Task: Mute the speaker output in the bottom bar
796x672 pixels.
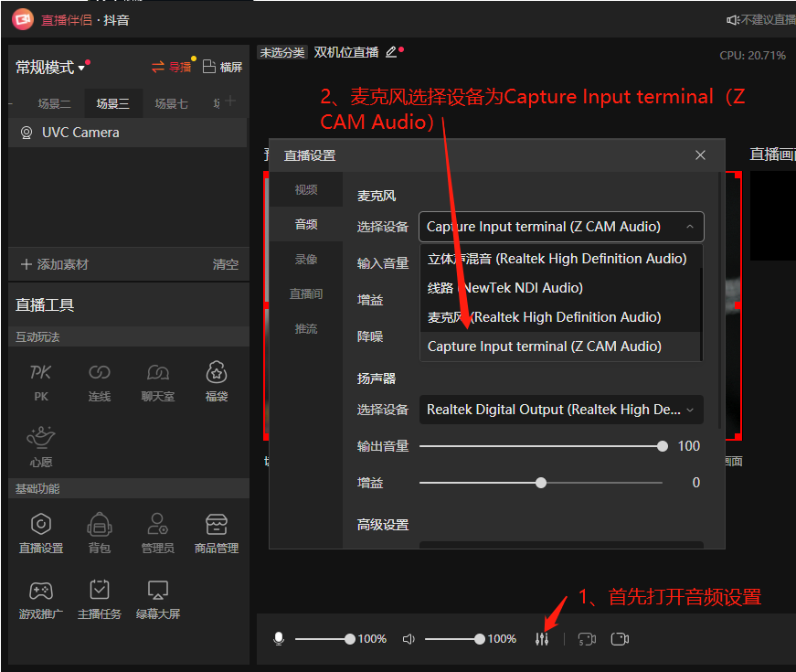Action: point(409,638)
